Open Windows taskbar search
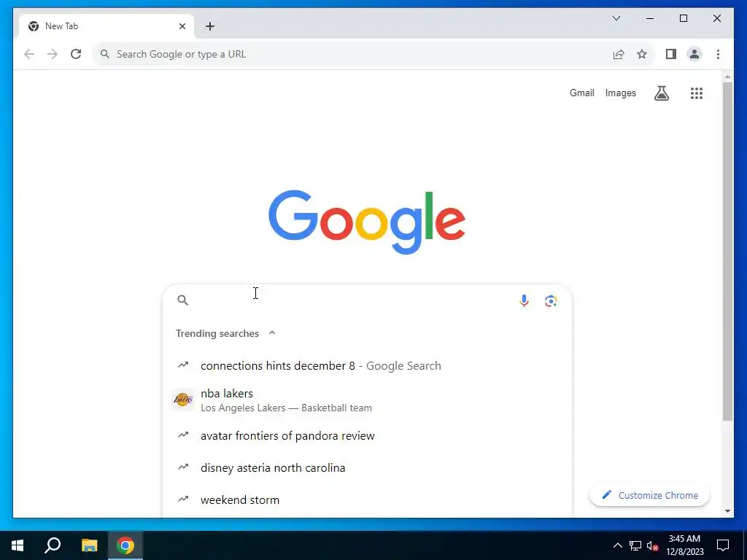Viewport: 747px width, 560px height. tap(53, 545)
